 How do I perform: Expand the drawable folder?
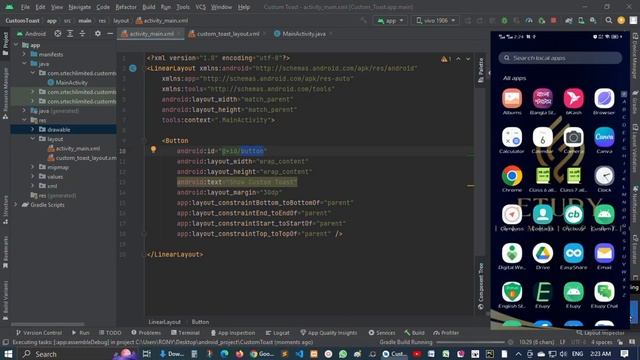point(33,129)
